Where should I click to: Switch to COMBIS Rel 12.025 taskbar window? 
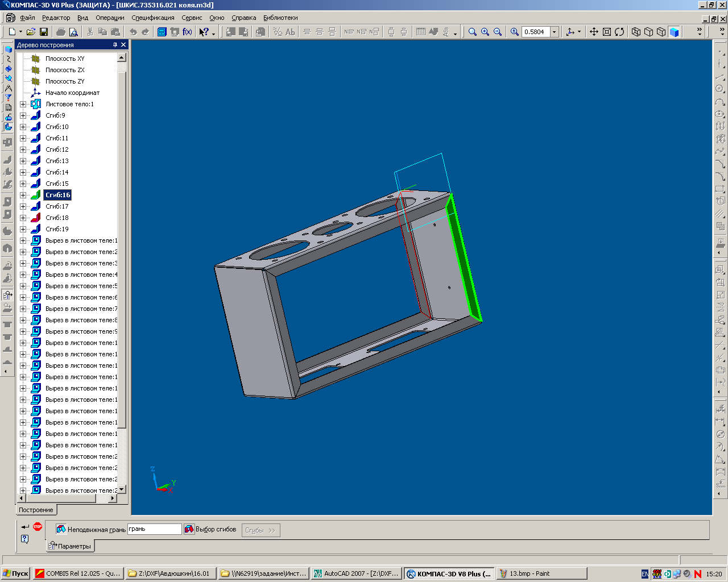[77, 573]
